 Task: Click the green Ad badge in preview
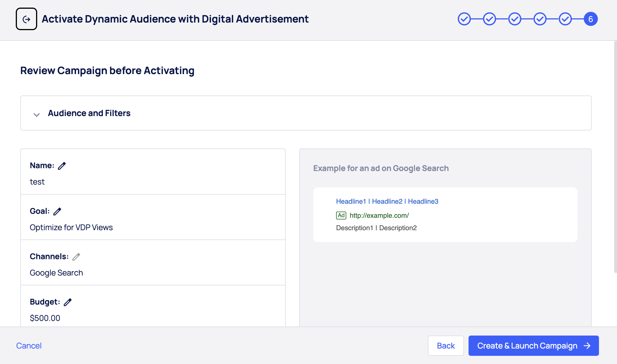341,216
